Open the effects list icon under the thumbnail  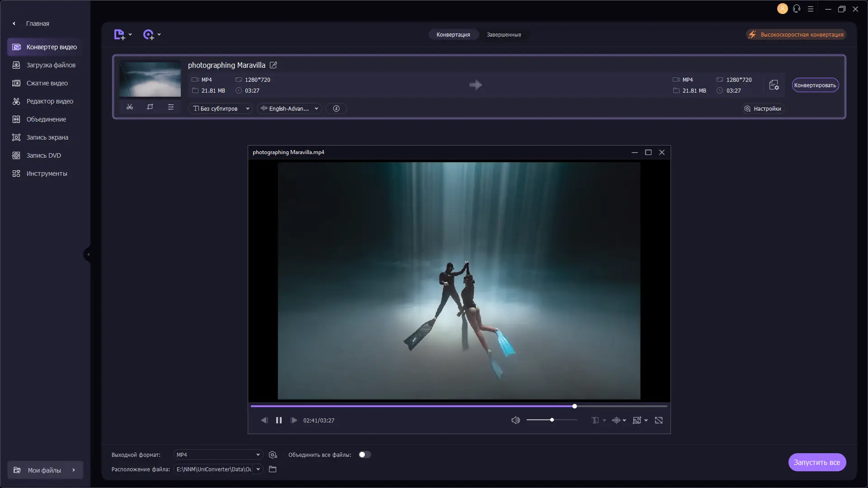(171, 107)
